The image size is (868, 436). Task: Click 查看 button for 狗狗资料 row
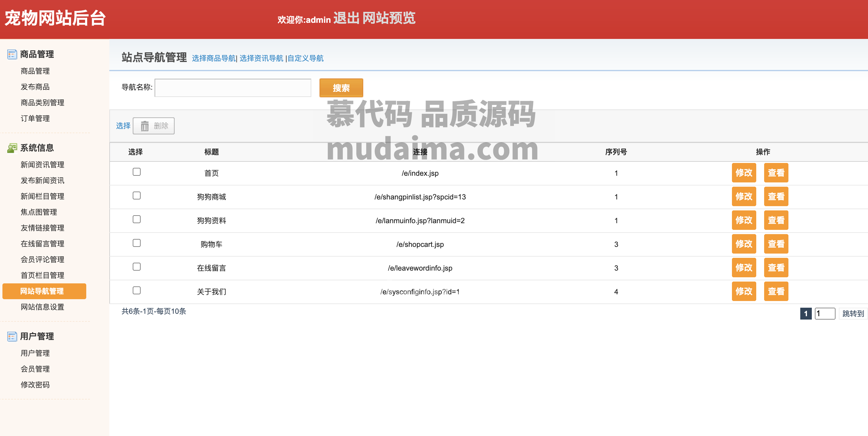[776, 220]
